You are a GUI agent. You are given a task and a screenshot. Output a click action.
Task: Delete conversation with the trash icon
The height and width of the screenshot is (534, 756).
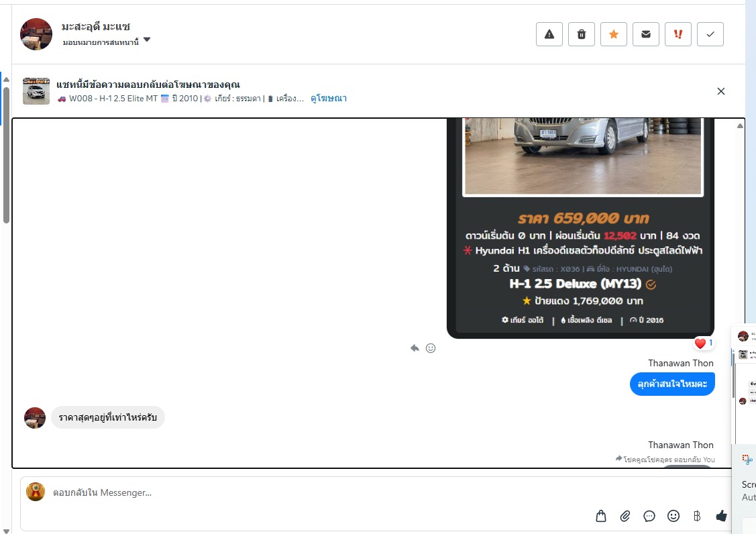[582, 34]
